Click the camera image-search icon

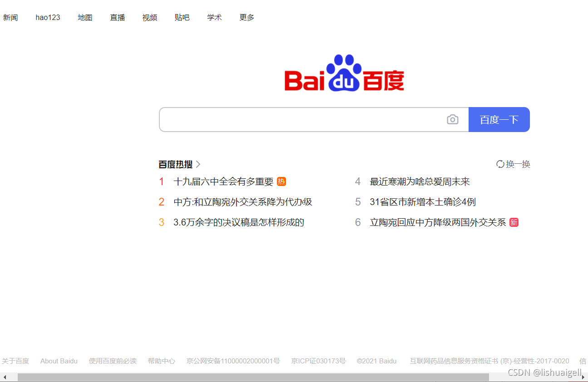(452, 120)
